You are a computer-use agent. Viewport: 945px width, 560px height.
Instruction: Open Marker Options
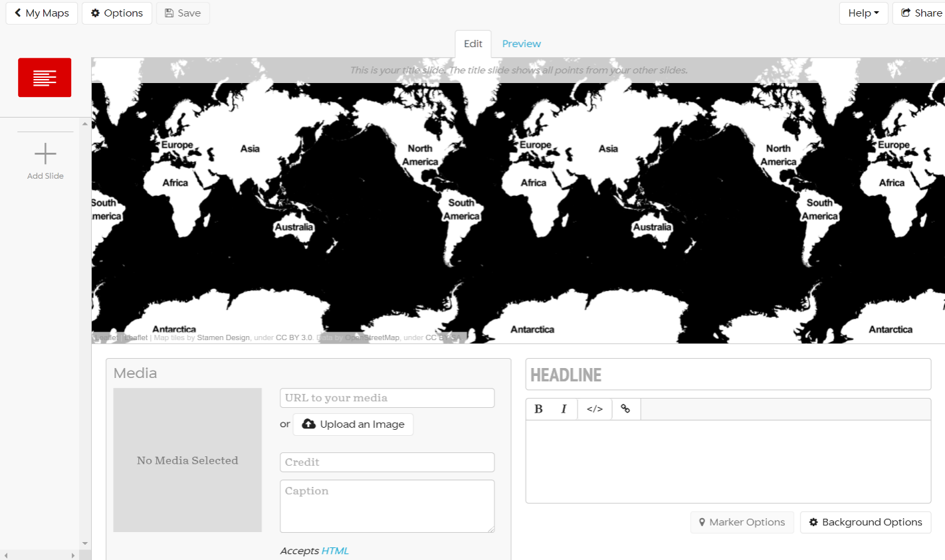pos(742,522)
